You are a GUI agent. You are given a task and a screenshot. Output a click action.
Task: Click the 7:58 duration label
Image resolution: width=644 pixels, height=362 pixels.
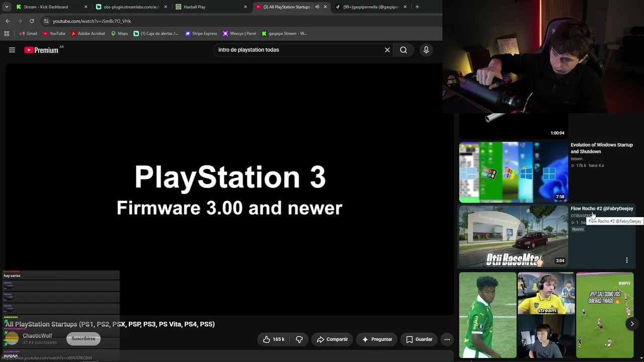(x=560, y=197)
